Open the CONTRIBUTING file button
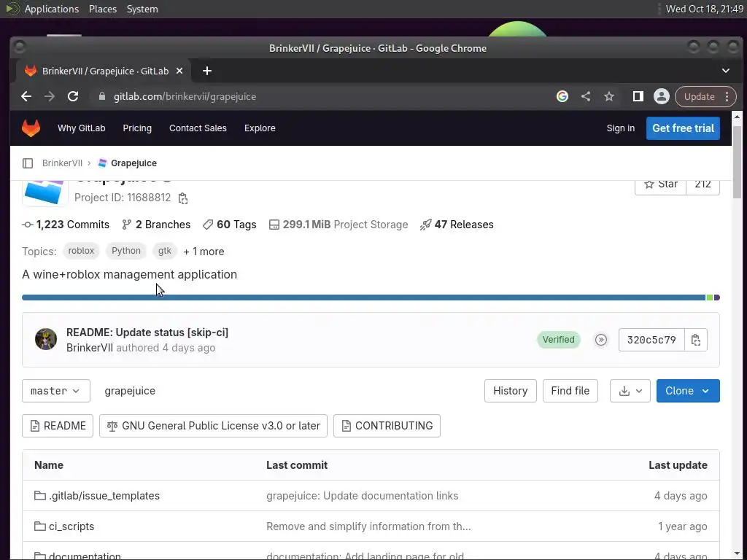This screenshot has width=747, height=560. click(x=387, y=426)
